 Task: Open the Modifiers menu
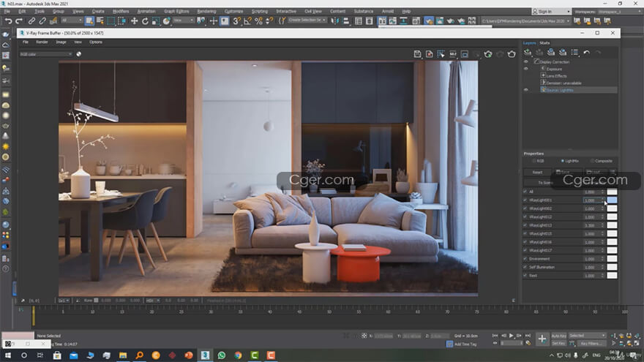click(x=120, y=12)
